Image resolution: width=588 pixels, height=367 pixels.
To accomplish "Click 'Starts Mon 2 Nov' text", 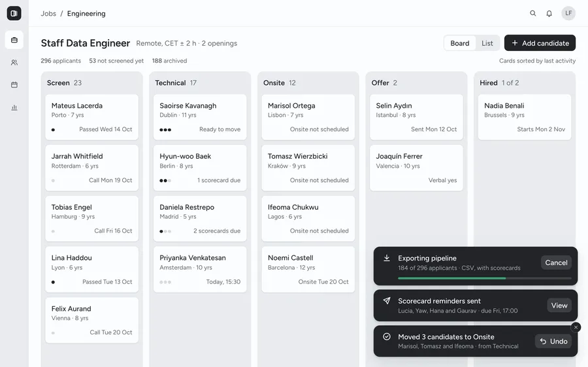I will point(541,129).
